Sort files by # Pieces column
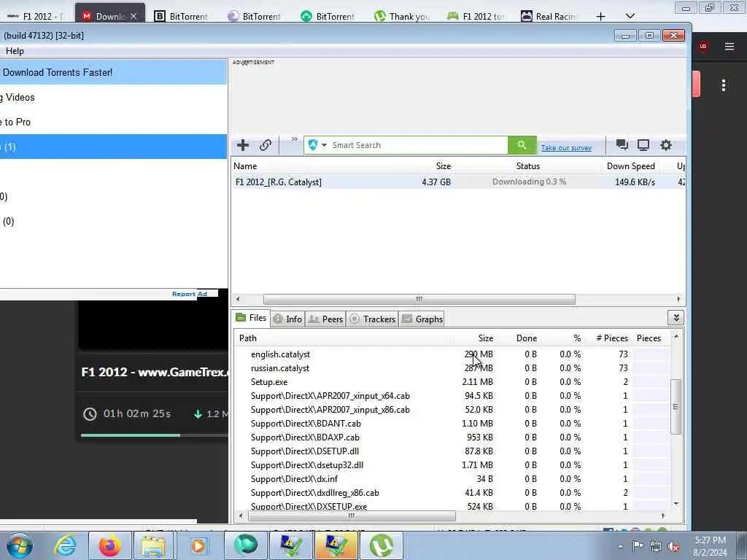 612,338
